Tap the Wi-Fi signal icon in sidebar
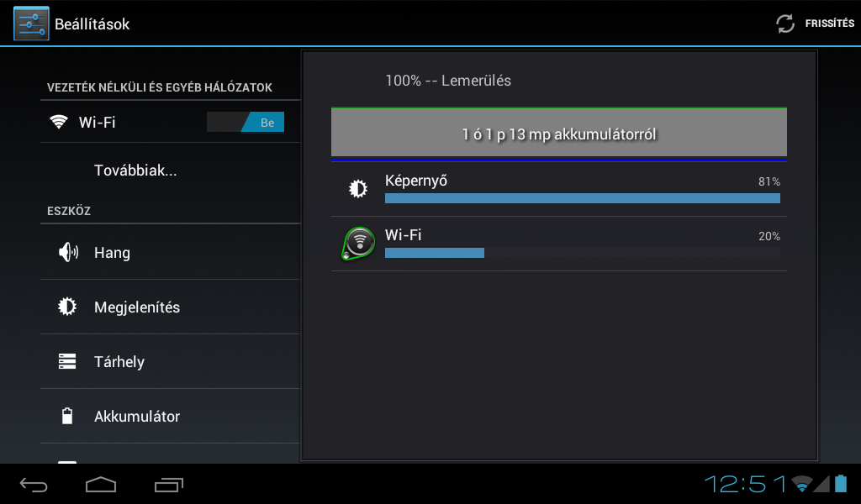Viewport: 861px width, 504px height. pos(59,122)
